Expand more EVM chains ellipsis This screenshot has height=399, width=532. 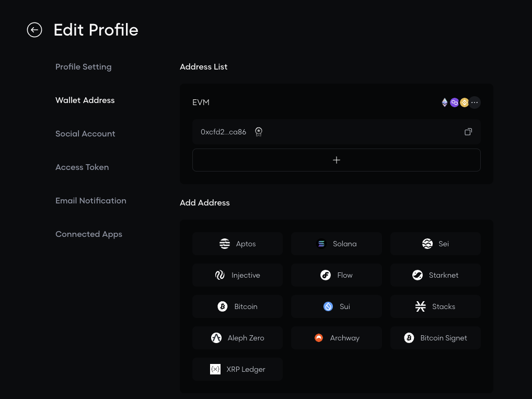pyautogui.click(x=475, y=102)
